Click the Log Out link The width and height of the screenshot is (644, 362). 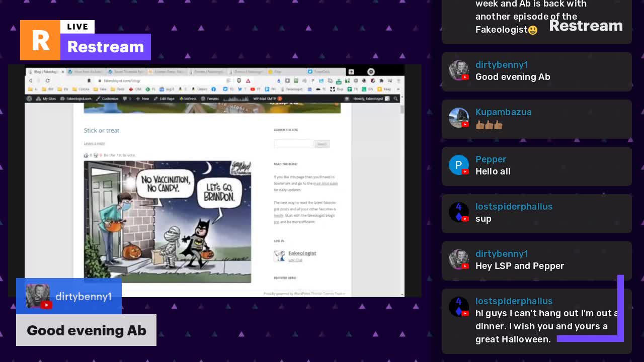click(x=295, y=260)
